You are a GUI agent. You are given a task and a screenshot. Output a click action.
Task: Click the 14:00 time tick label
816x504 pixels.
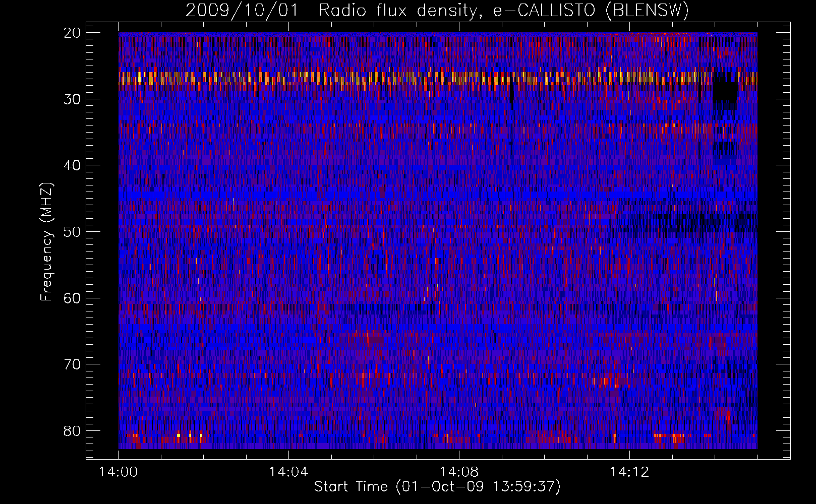tap(119, 472)
